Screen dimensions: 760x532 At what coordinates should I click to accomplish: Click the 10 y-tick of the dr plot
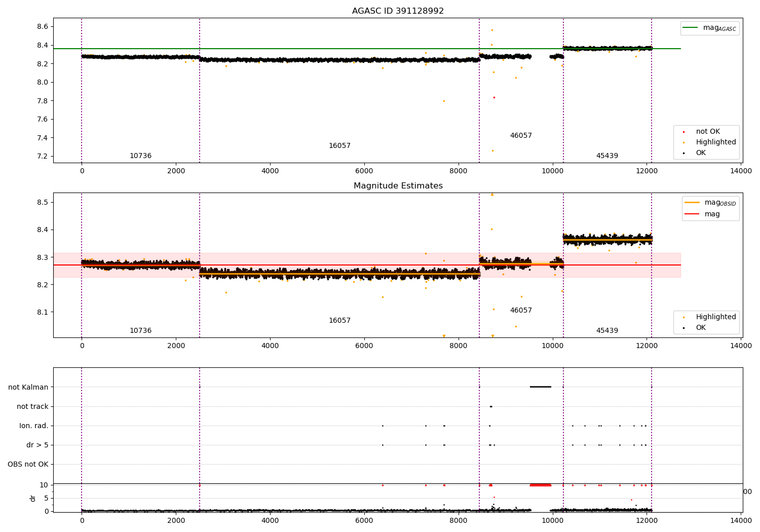44,485
